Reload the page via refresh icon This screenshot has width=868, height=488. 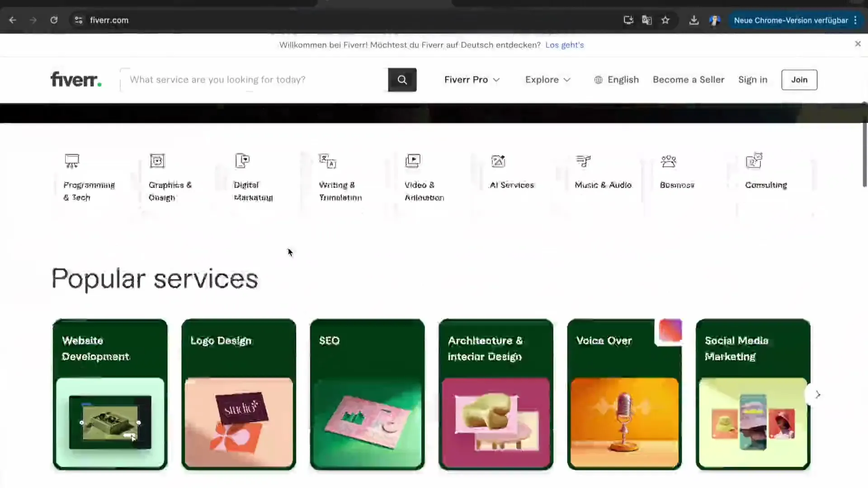point(54,20)
